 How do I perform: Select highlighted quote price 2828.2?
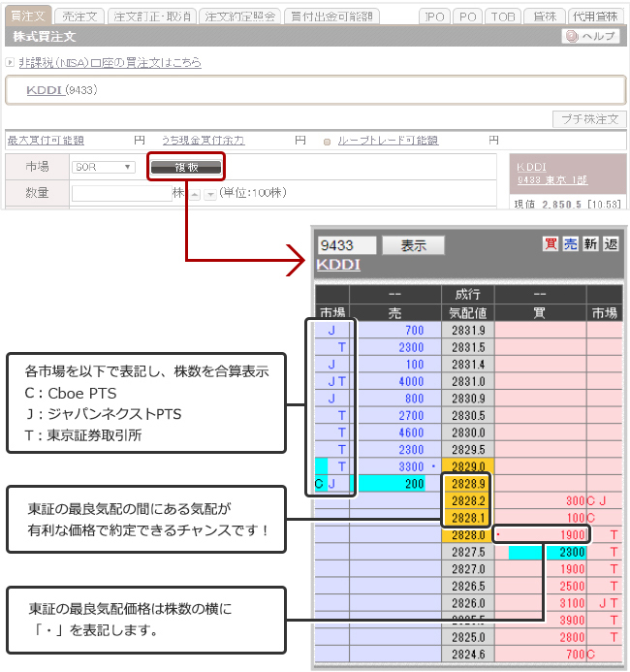coord(468,500)
